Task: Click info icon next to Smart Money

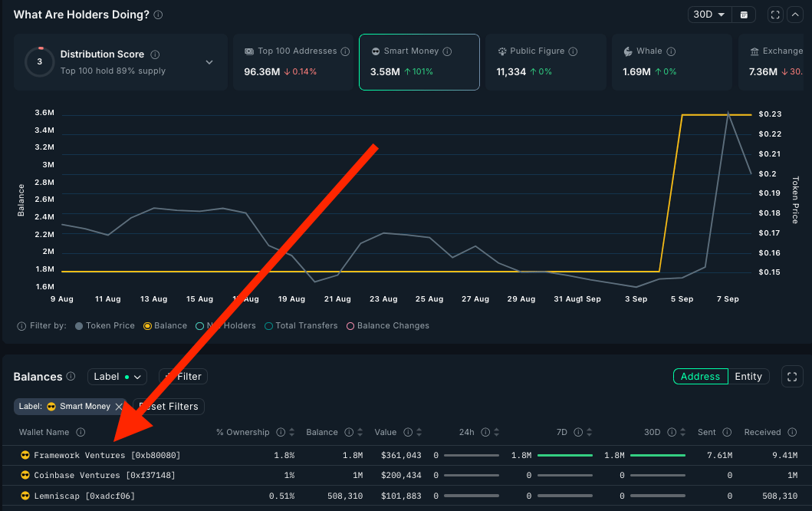Action: 448,51
